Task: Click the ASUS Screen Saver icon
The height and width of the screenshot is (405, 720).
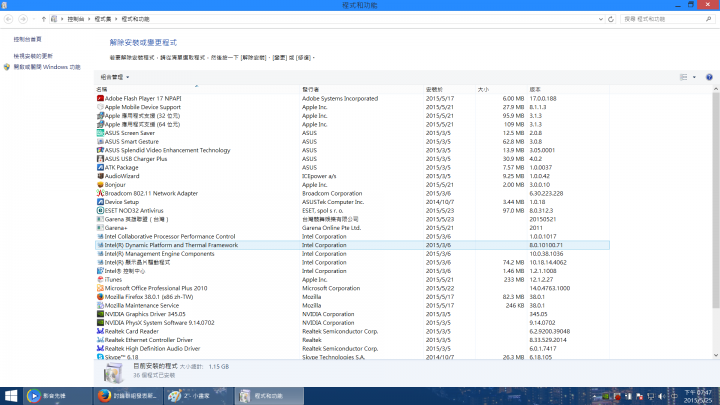Action: 100,133
